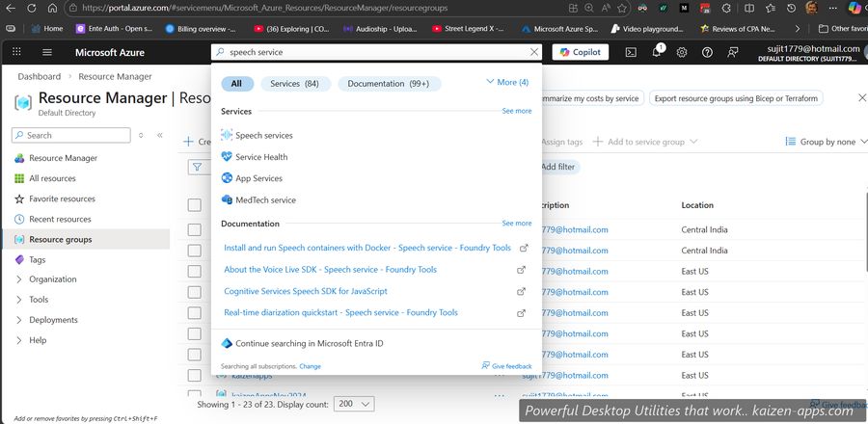Open external link icon for Speech SDK JavaScript doc
This screenshot has height=424, width=868.
tap(521, 291)
